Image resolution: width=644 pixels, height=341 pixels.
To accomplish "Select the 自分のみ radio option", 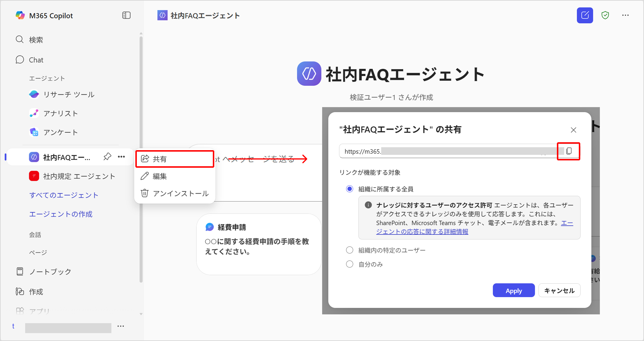I will click(x=350, y=264).
